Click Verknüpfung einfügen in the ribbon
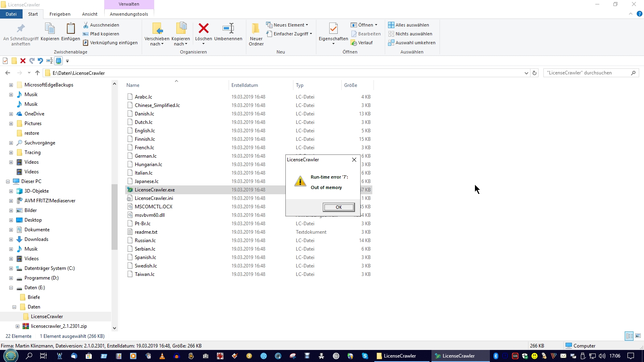This screenshot has height=362, width=644. [x=110, y=43]
